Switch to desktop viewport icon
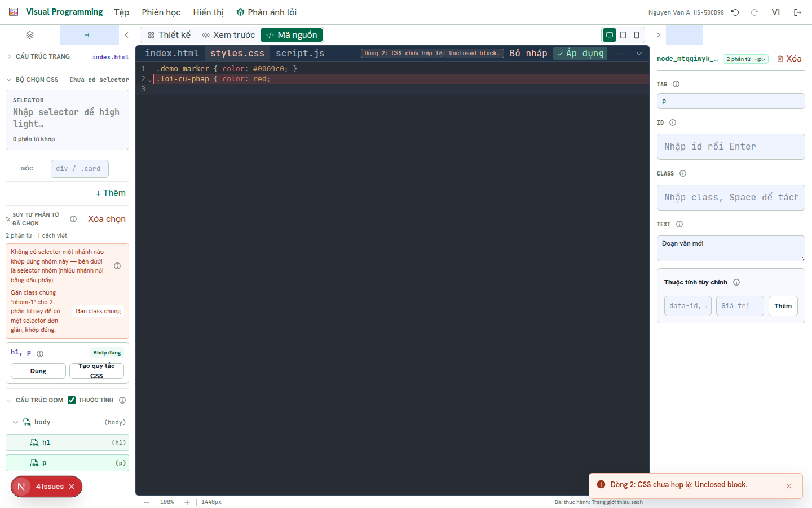Image resolution: width=812 pixels, height=508 pixels. (610, 35)
